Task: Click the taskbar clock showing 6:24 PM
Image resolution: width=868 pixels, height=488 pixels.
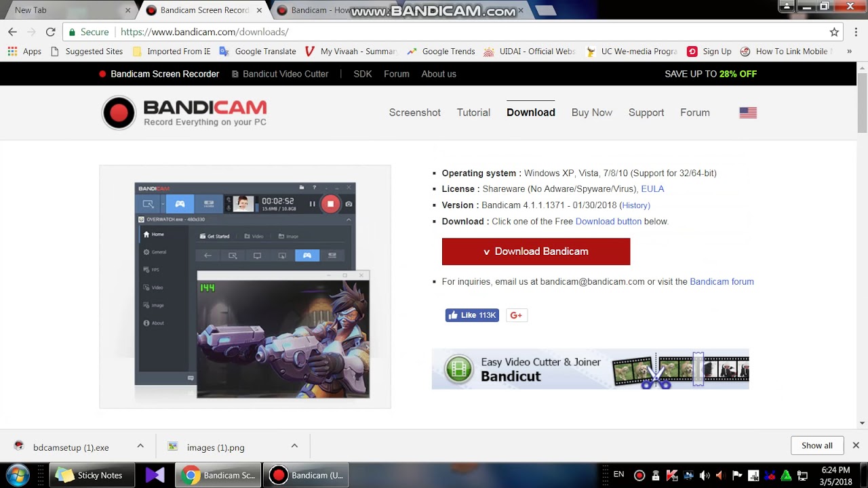Action: point(835,475)
